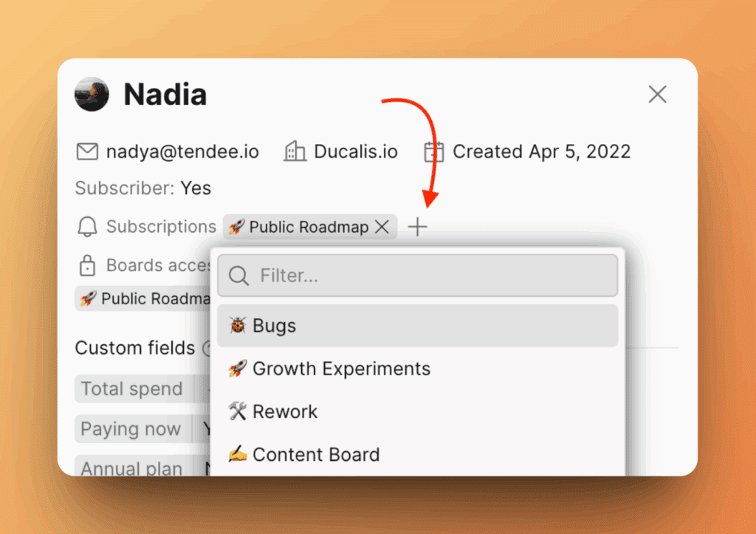756x534 pixels.
Task: Click the Public Roadmap tag under Boards access
Action: click(144, 298)
